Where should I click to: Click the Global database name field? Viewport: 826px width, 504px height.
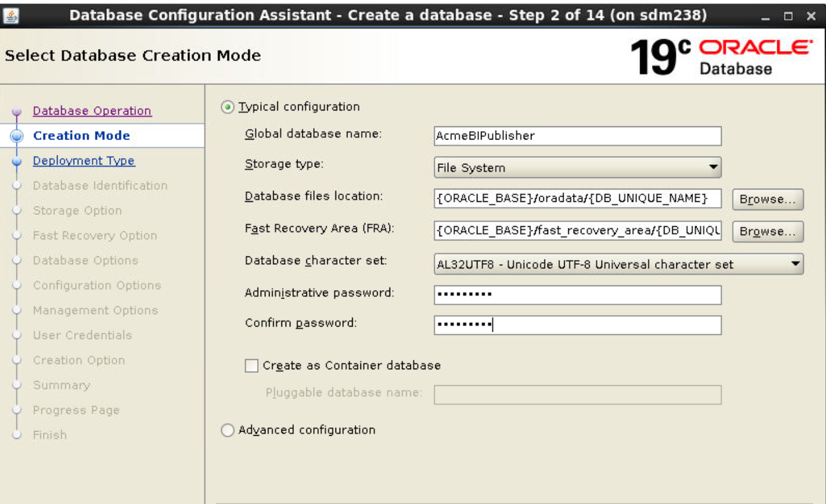(x=578, y=136)
